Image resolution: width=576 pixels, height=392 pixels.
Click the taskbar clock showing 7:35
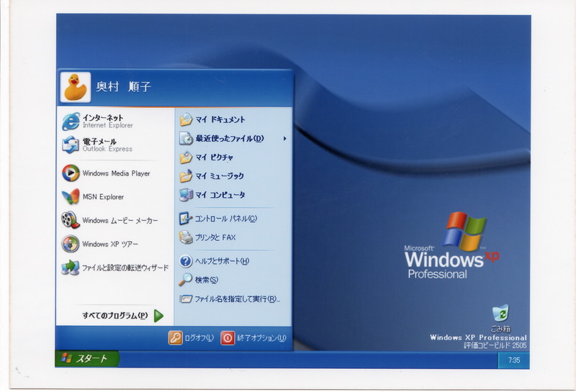click(514, 360)
